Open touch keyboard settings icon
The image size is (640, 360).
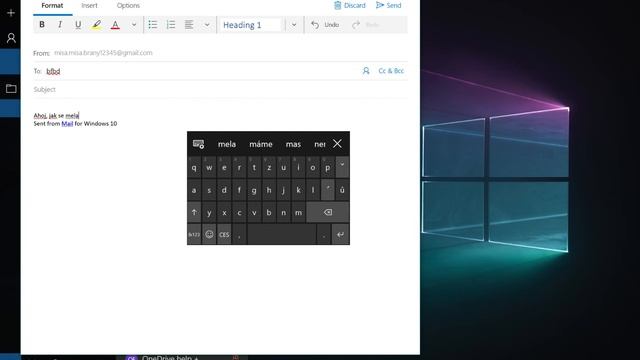tap(198, 144)
